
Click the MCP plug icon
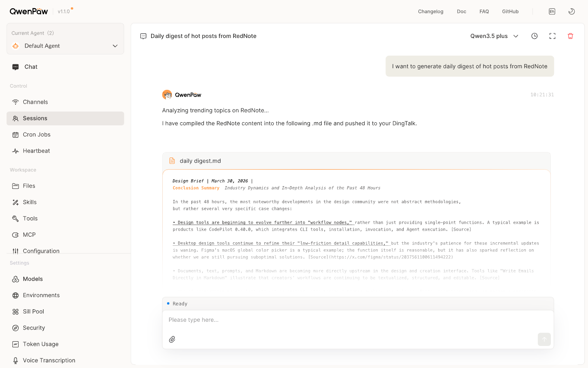(x=16, y=235)
